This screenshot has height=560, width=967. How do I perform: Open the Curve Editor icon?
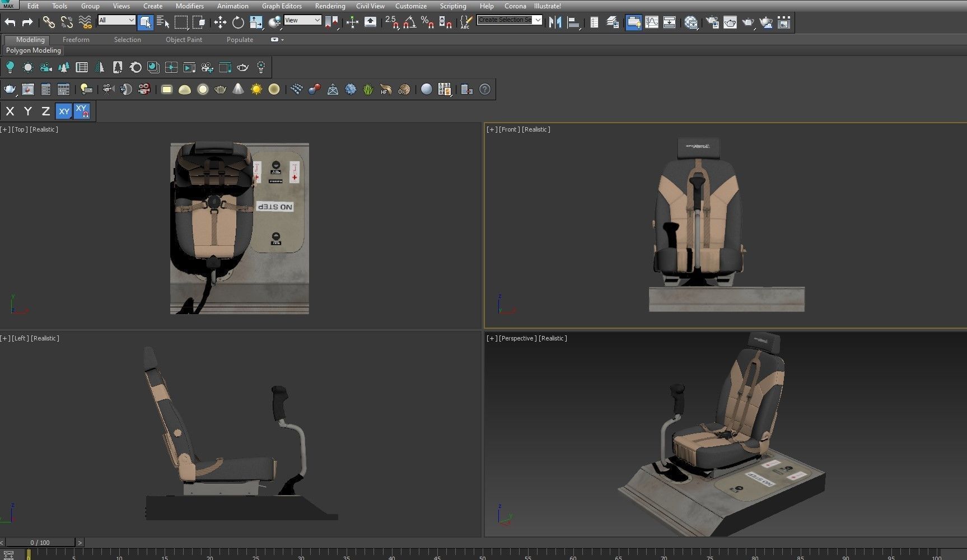[x=651, y=22]
